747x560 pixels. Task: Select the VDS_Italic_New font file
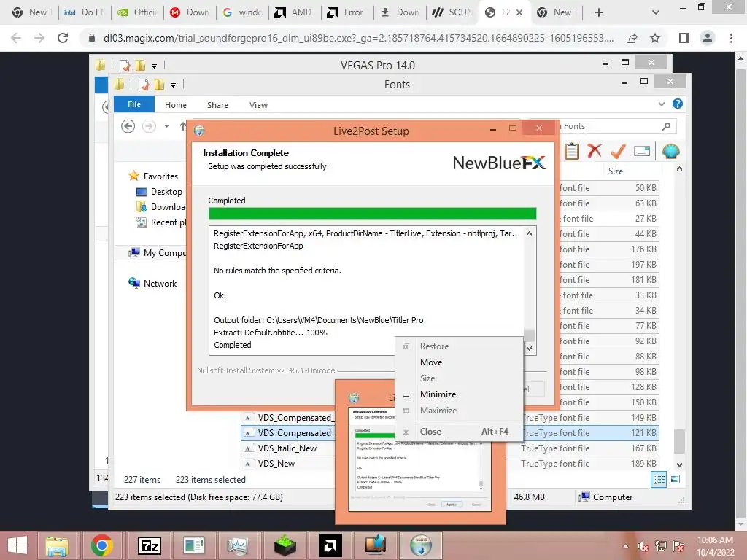287,448
